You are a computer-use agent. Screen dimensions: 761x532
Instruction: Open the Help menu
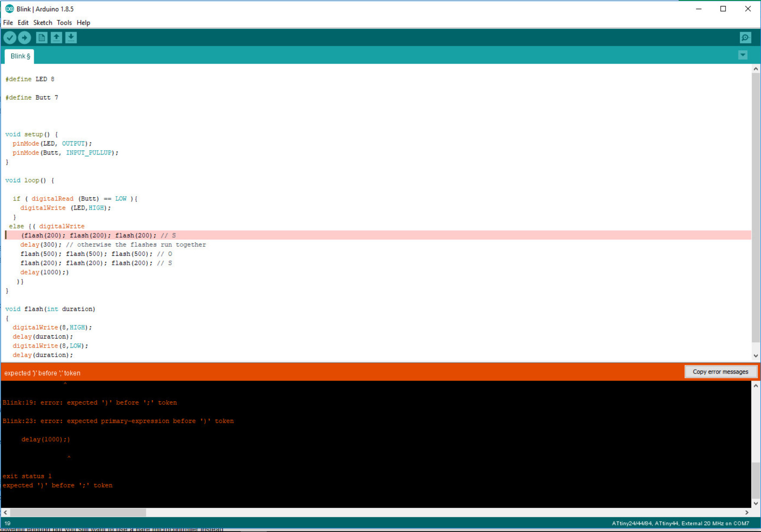83,23
